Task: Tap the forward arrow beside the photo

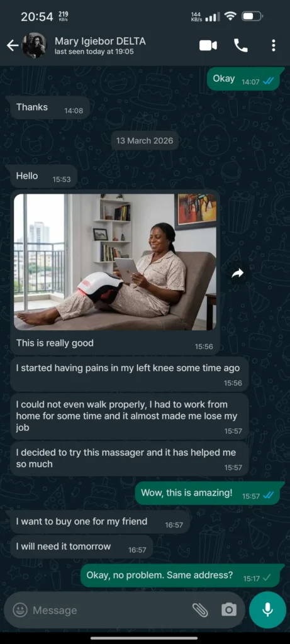Action: pyautogui.click(x=237, y=273)
